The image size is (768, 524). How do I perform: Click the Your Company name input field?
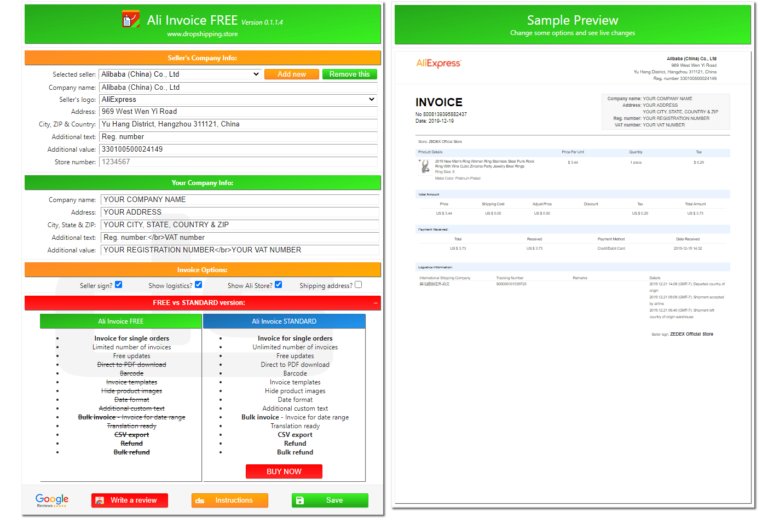239,199
